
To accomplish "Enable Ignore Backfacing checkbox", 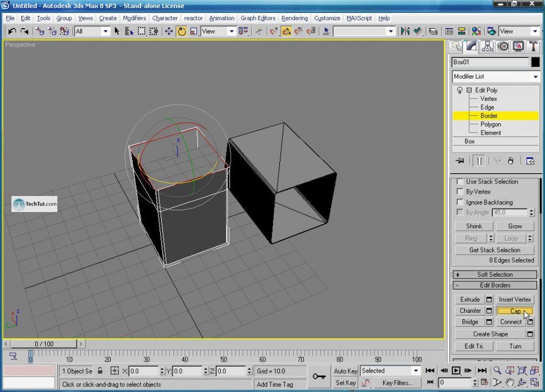I will pos(460,202).
